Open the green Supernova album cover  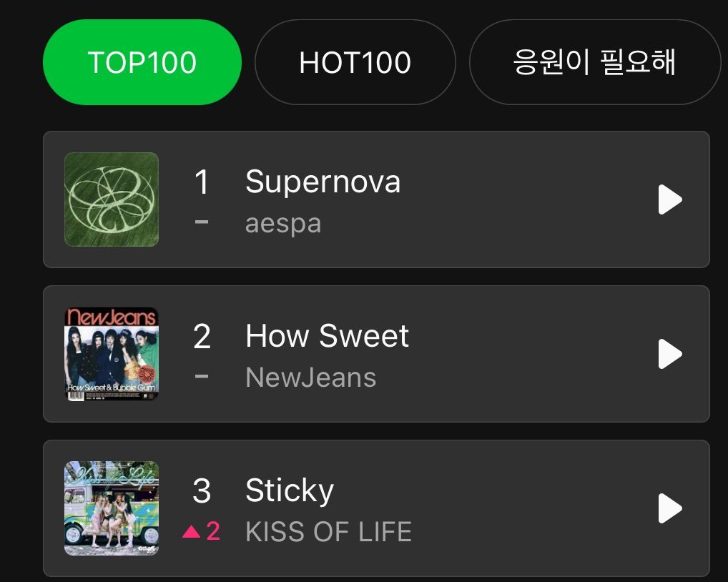(x=112, y=199)
